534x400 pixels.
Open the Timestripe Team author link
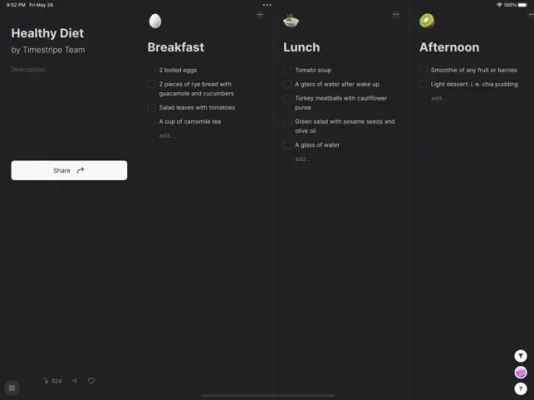tap(54, 50)
